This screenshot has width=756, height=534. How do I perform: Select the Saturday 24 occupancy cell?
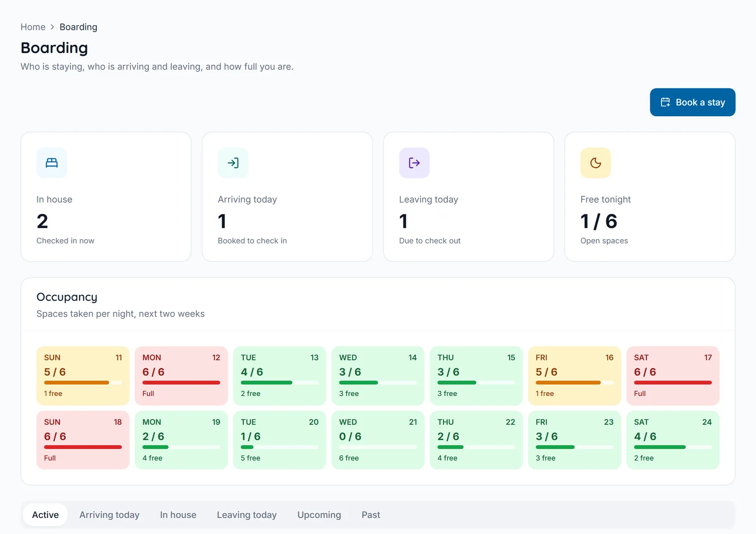tap(673, 440)
